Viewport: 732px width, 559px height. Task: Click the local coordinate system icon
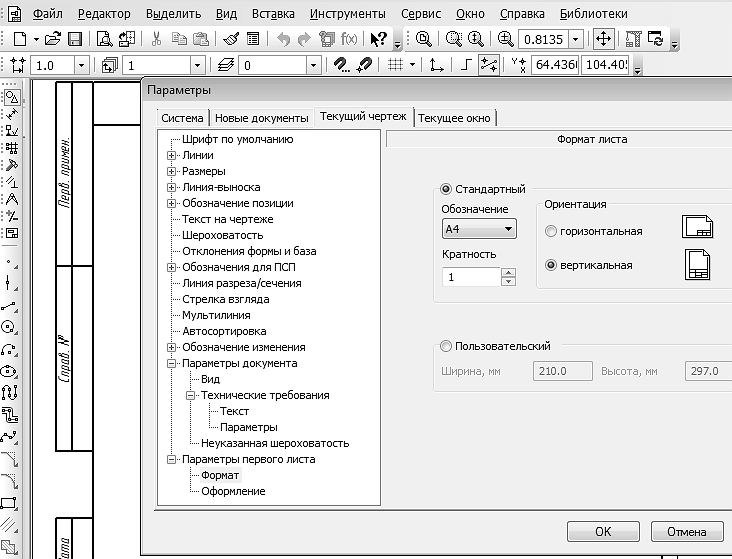[436, 65]
